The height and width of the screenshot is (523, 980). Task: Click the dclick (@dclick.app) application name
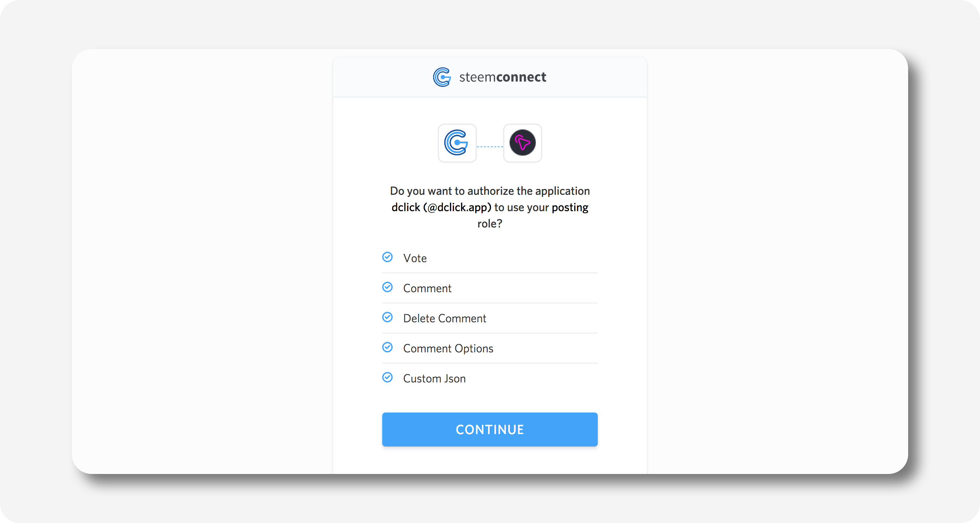(441, 208)
